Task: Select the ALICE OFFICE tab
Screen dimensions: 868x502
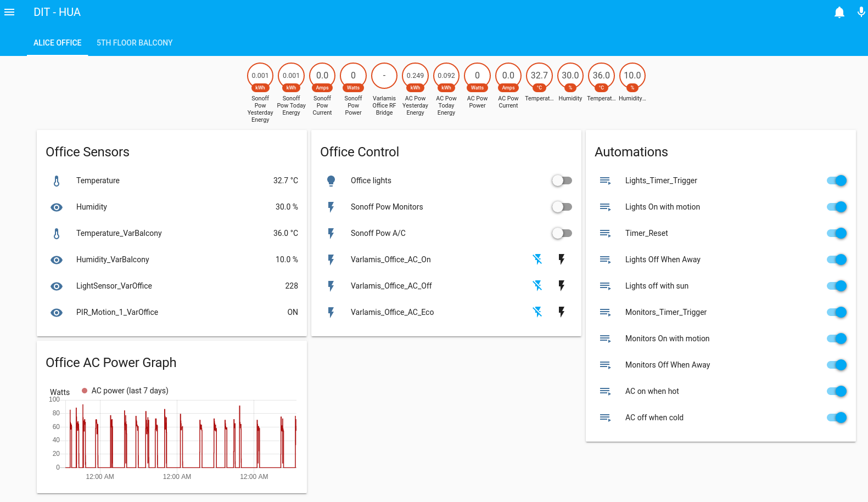Action: [x=57, y=43]
